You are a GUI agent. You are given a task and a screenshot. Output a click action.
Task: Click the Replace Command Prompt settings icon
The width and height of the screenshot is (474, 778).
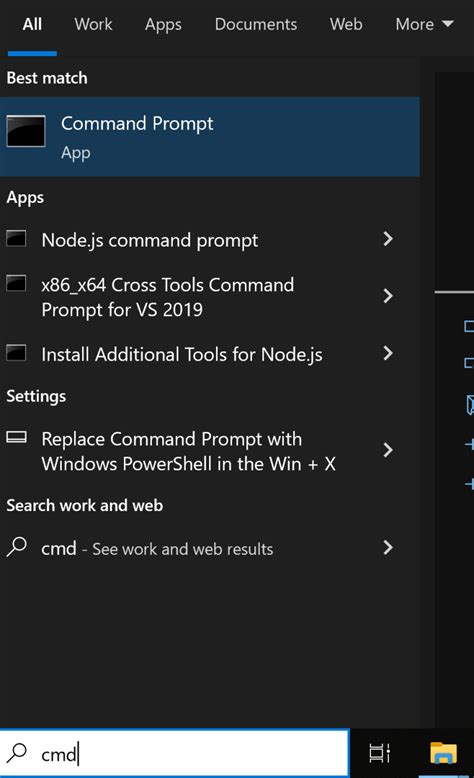[x=16, y=437]
